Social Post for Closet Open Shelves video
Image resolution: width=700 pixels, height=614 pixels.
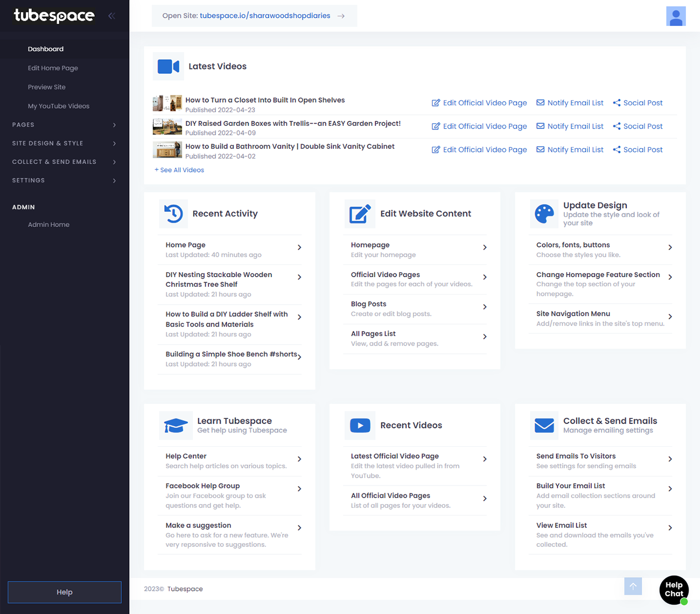638,103
